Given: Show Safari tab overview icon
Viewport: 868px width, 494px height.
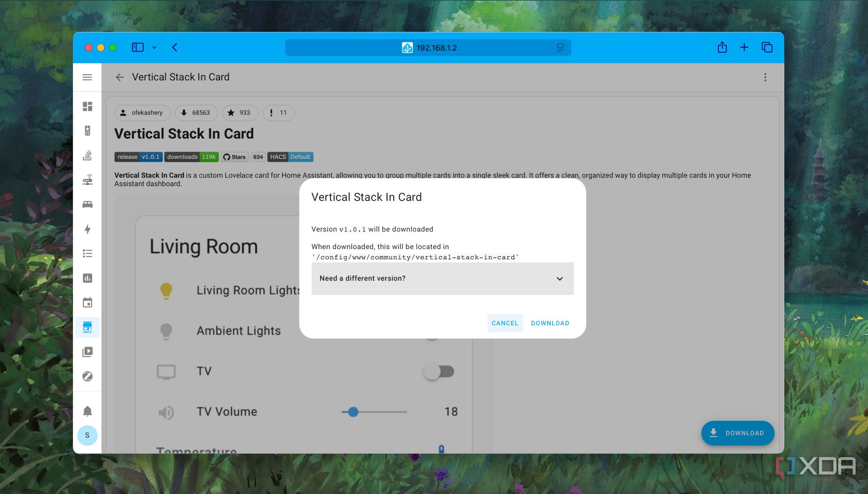Looking at the screenshot, I should click(x=767, y=47).
